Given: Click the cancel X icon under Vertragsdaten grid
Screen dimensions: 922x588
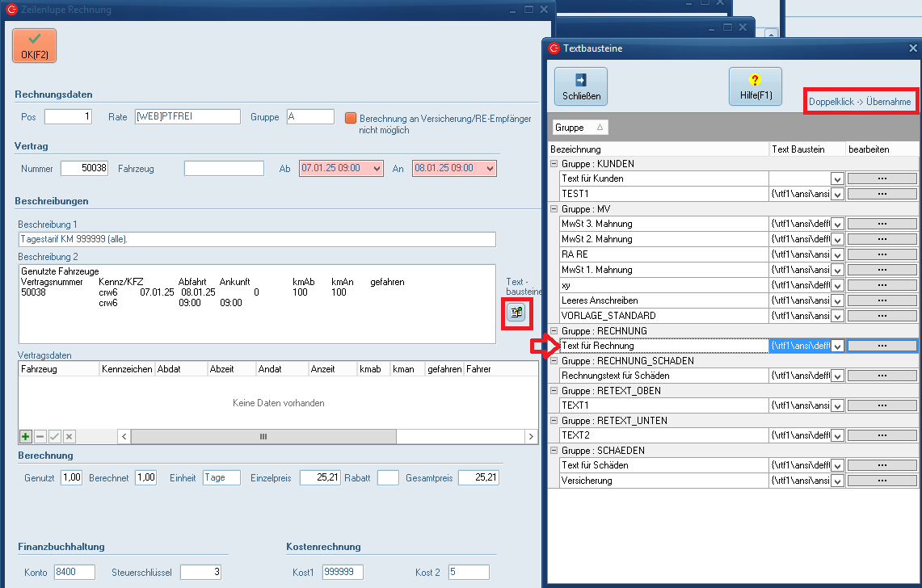Looking at the screenshot, I should pos(69,436).
